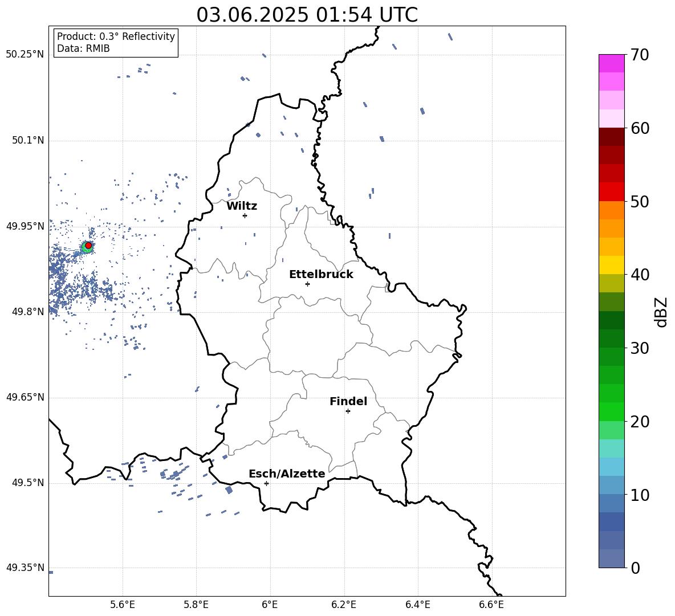Click the 6.2°E longitude label
Viewport: 675px width, 616px height.
(x=344, y=605)
